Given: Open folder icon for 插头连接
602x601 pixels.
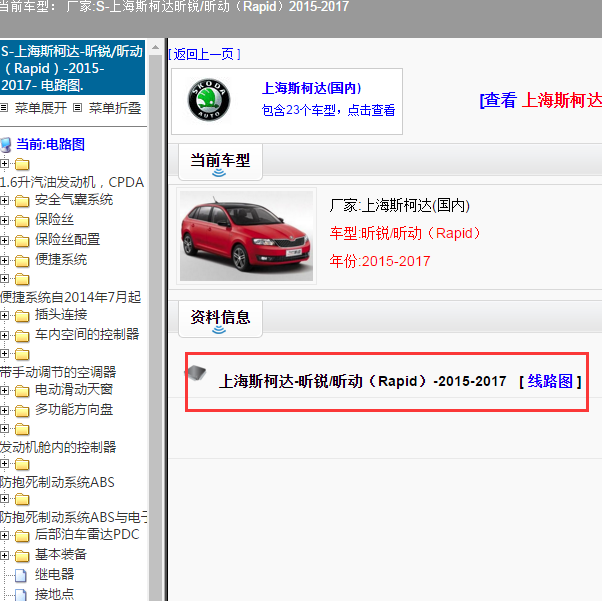Looking at the screenshot, I should [x=22, y=316].
